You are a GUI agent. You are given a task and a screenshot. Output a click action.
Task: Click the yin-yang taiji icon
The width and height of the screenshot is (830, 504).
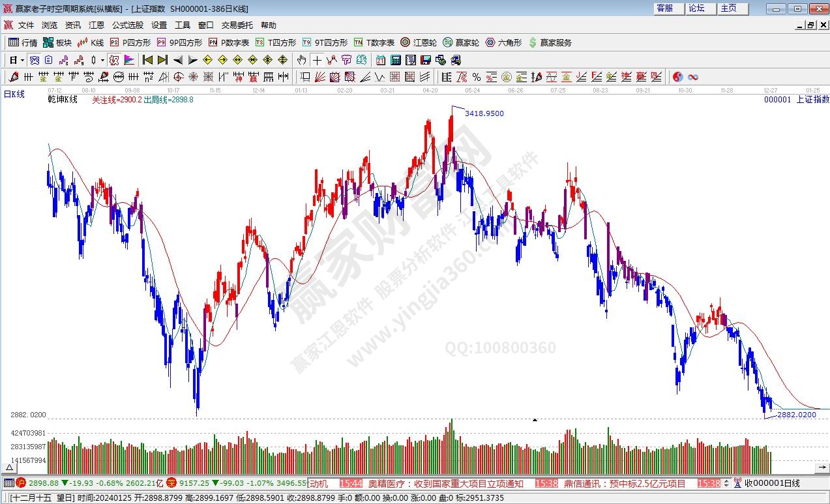(677, 77)
